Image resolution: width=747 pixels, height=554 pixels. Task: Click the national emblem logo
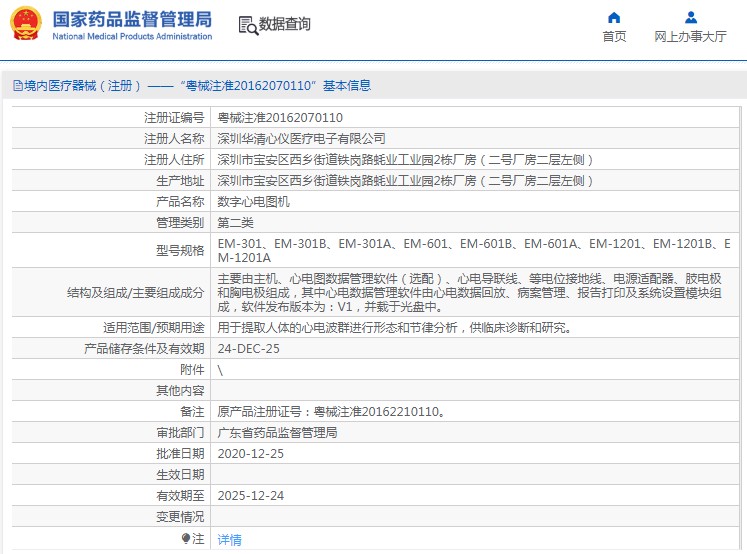click(26, 24)
